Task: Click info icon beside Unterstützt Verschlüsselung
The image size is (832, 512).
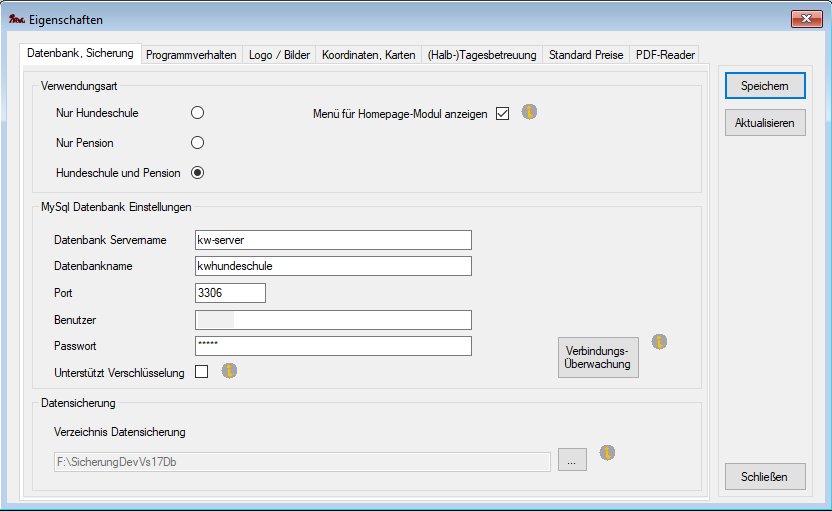Action: [229, 371]
